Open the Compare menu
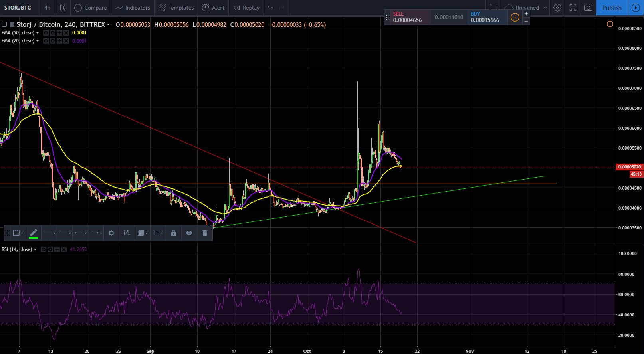Image resolution: width=644 pixels, height=354 pixels. 91,8
